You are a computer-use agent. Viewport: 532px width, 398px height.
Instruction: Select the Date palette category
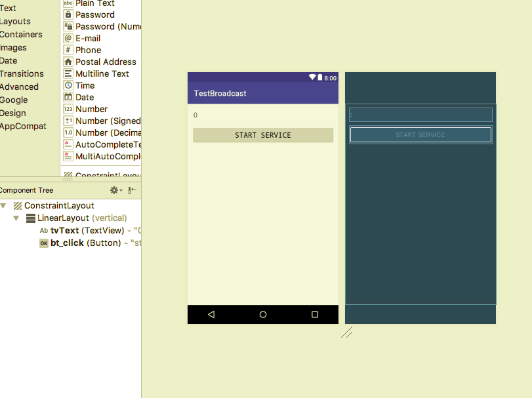point(9,61)
